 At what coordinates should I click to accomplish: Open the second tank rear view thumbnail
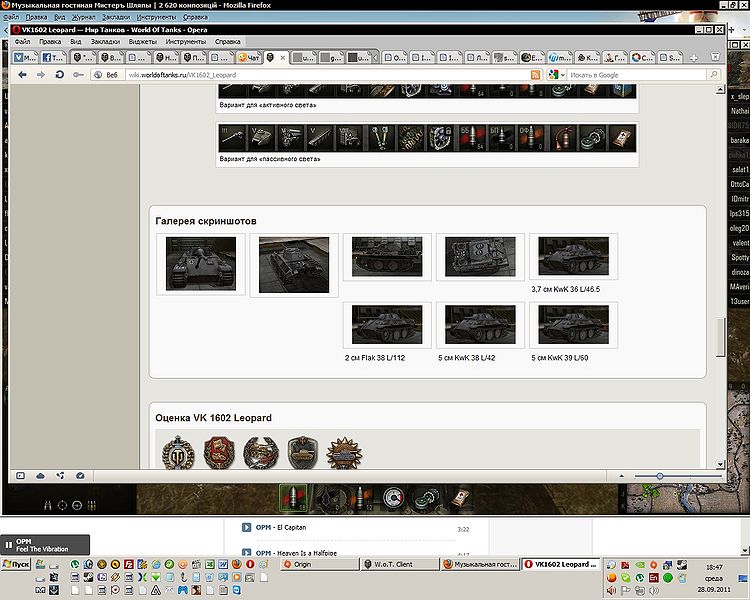(x=294, y=265)
